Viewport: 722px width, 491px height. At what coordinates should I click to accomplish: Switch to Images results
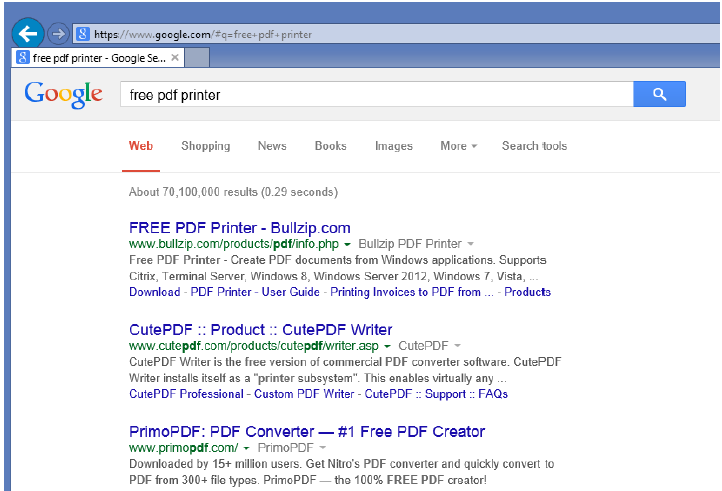tap(394, 146)
